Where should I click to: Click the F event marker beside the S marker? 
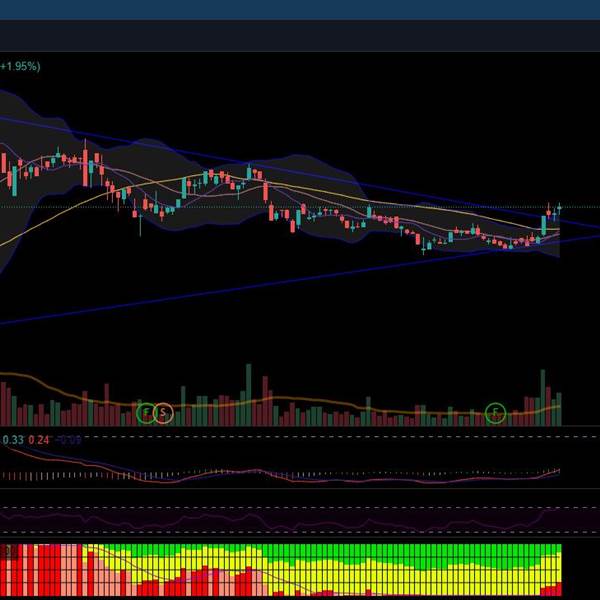[146, 413]
